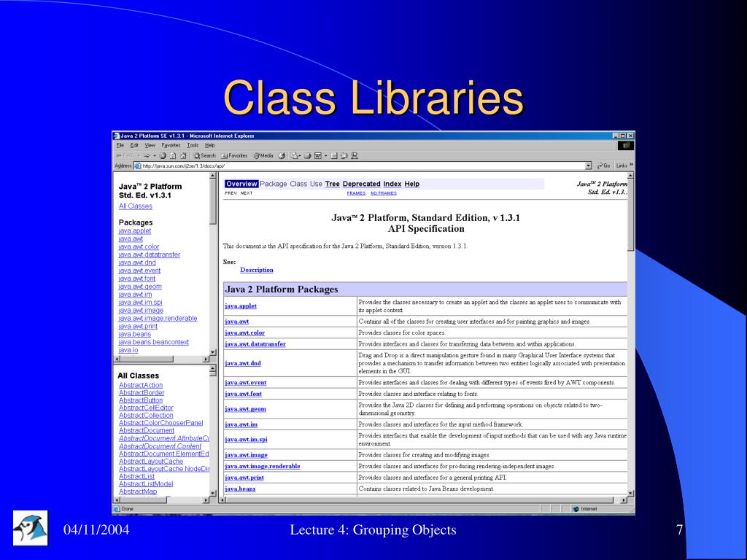The height and width of the screenshot is (560, 747).
Task: Click the Home toolbar icon
Action: point(183,156)
